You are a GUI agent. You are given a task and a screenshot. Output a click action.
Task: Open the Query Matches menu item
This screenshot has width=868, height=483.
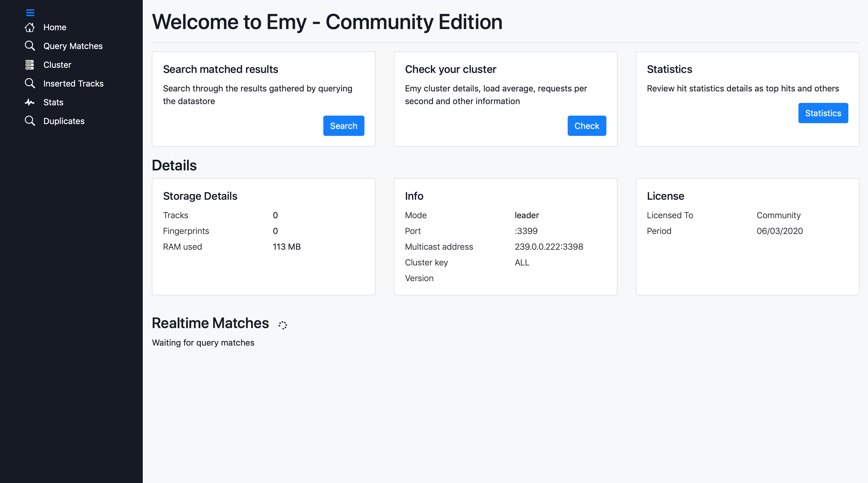click(73, 46)
